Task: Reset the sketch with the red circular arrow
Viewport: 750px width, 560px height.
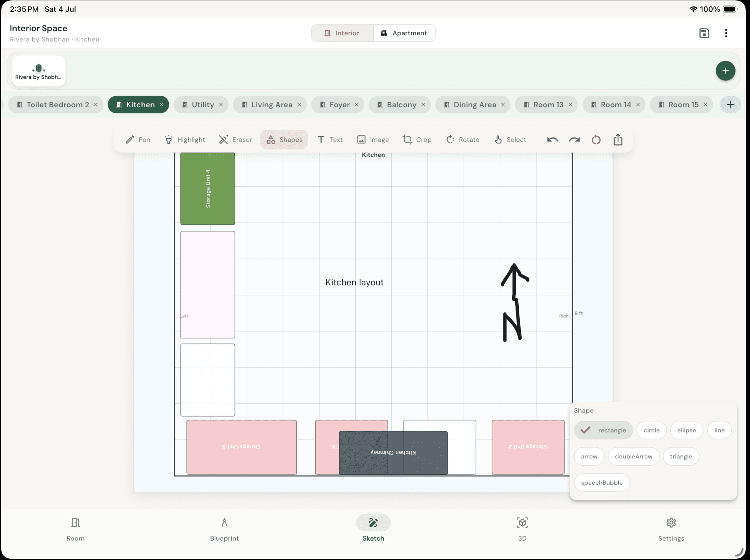Action: 596,140
